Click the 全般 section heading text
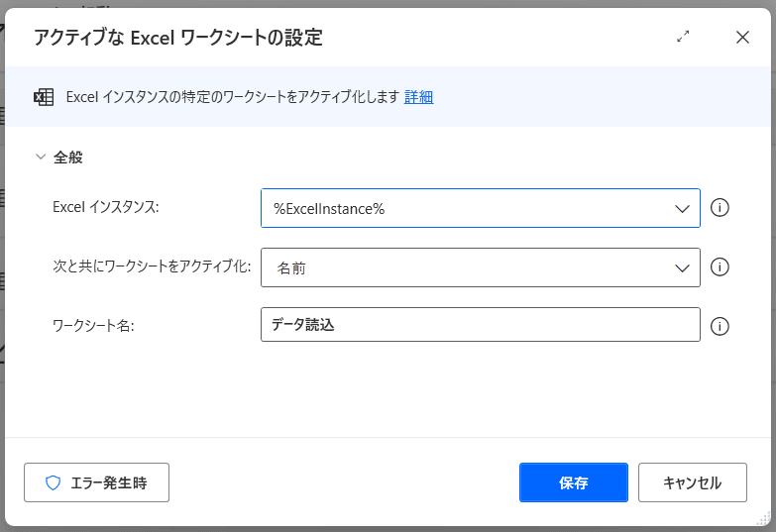 (68, 158)
